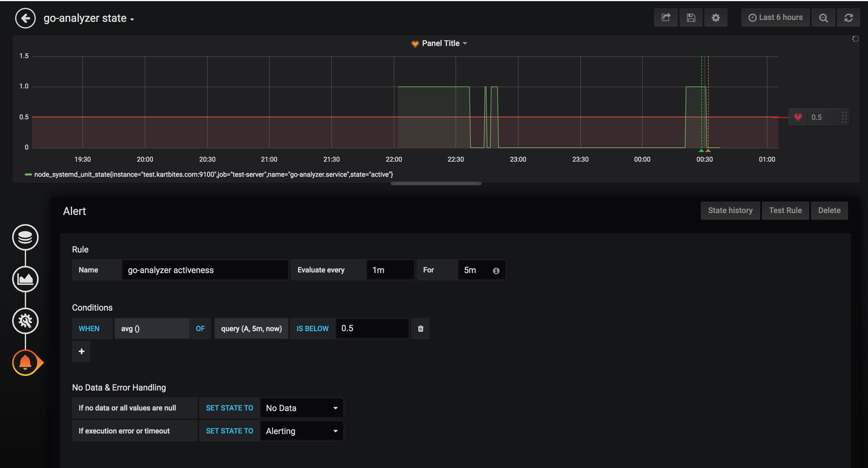Open the No Data state dropdown
This screenshot has height=468, width=868.
[x=302, y=408]
